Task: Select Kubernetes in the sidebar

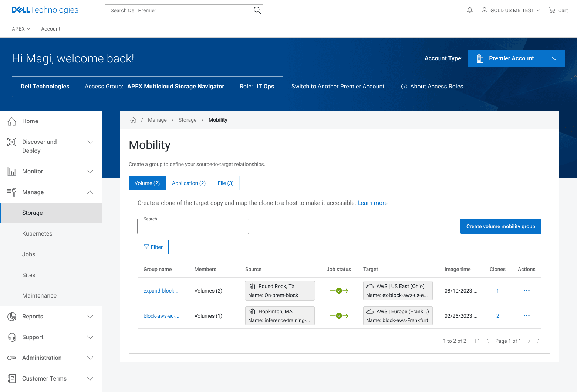Action: click(x=51, y=234)
